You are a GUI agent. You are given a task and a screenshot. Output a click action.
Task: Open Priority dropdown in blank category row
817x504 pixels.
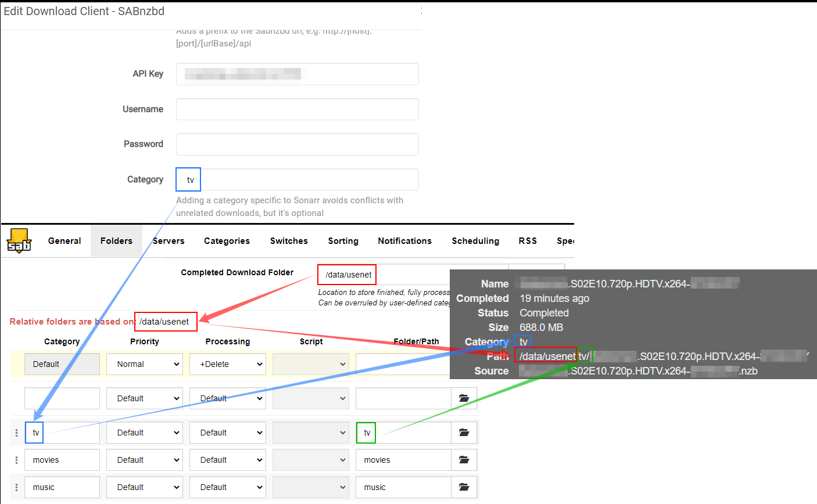145,398
